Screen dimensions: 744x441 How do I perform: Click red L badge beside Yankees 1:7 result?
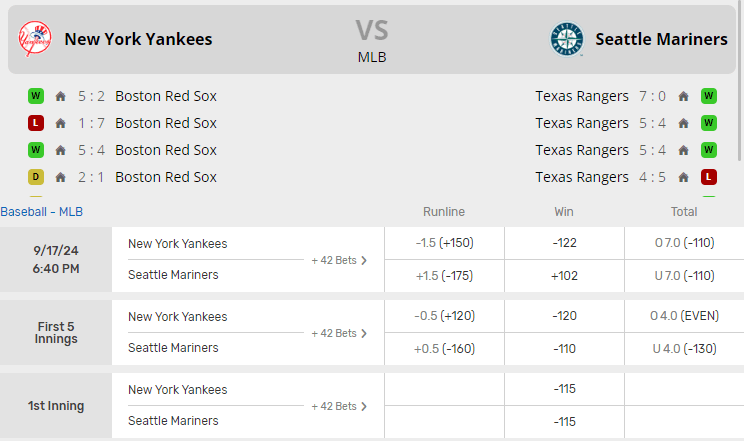[x=36, y=123]
